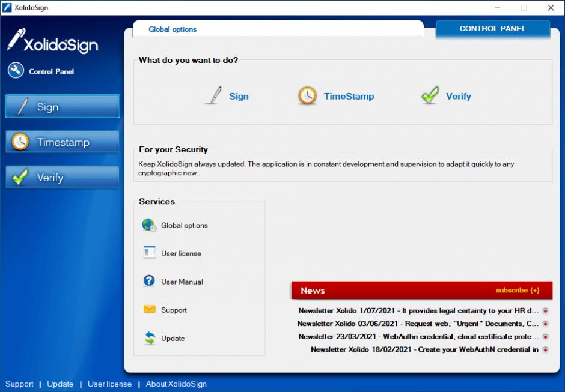Image resolution: width=565 pixels, height=392 pixels.
Task: Open Newsletter Xolido 1/07/2021 news item
Action: [x=418, y=310]
